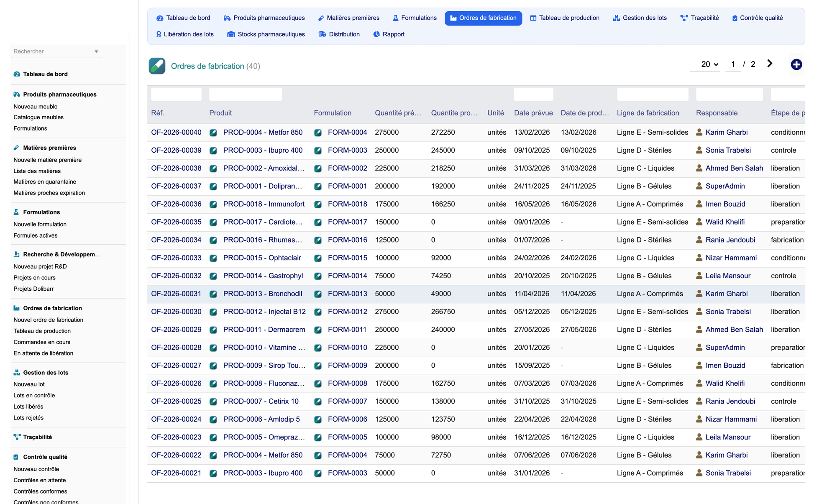Click the Produit filter input field
This screenshot has width=814, height=504.
[x=246, y=94]
